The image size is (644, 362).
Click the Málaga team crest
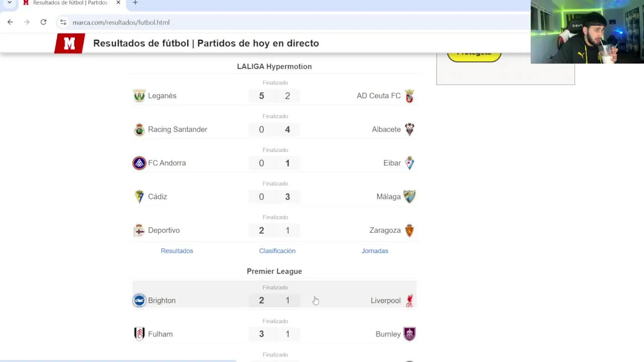pos(410,197)
